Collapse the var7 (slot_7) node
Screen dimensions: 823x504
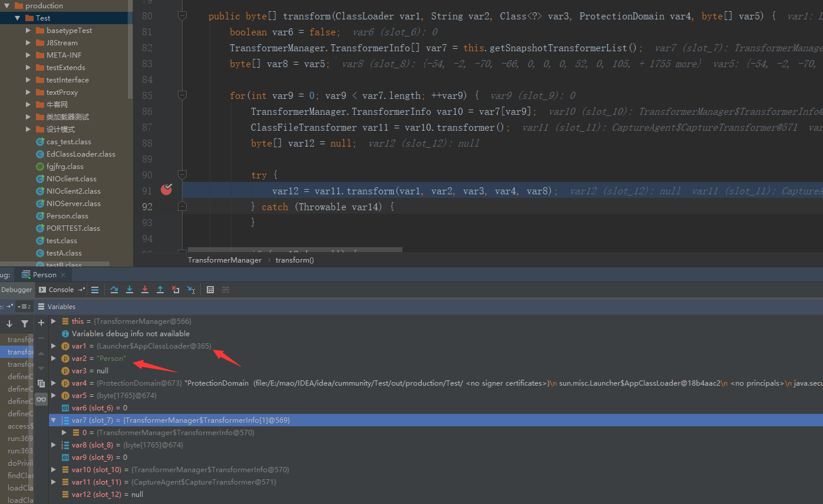[54, 420]
